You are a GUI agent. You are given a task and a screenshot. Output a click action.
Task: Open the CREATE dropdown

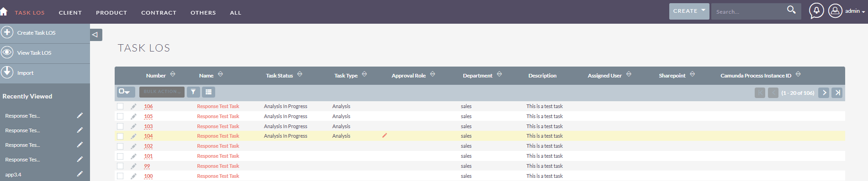[689, 11]
